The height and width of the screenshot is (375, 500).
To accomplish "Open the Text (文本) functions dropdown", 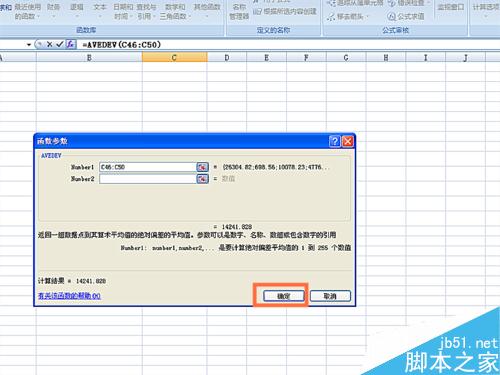I will pyautogui.click(x=100, y=11).
